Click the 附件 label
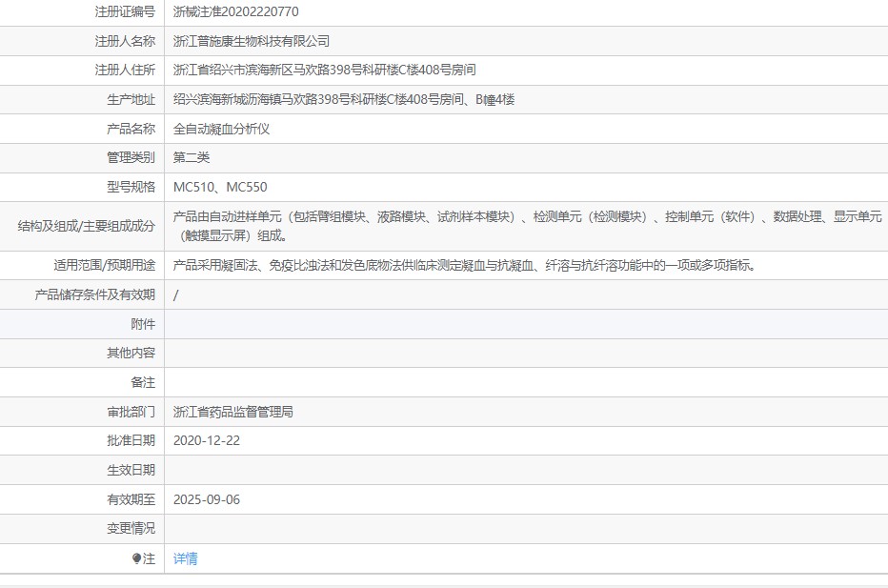This screenshot has width=888, height=588. pos(143,324)
